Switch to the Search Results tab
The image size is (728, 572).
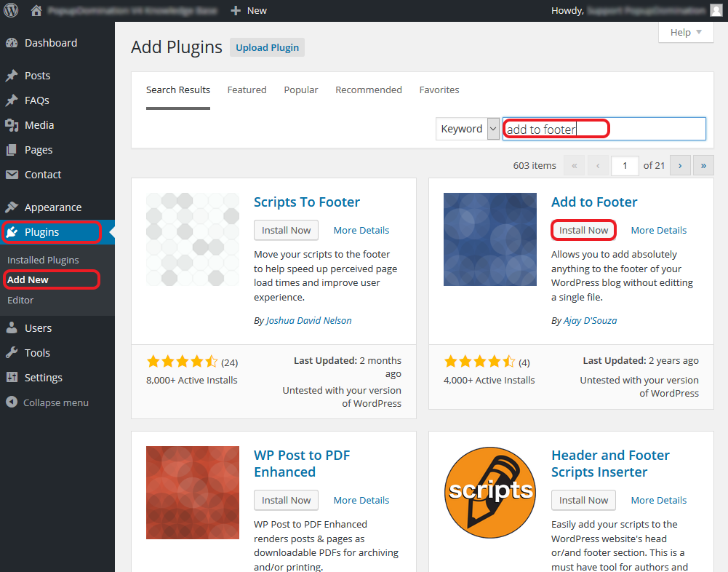point(178,90)
